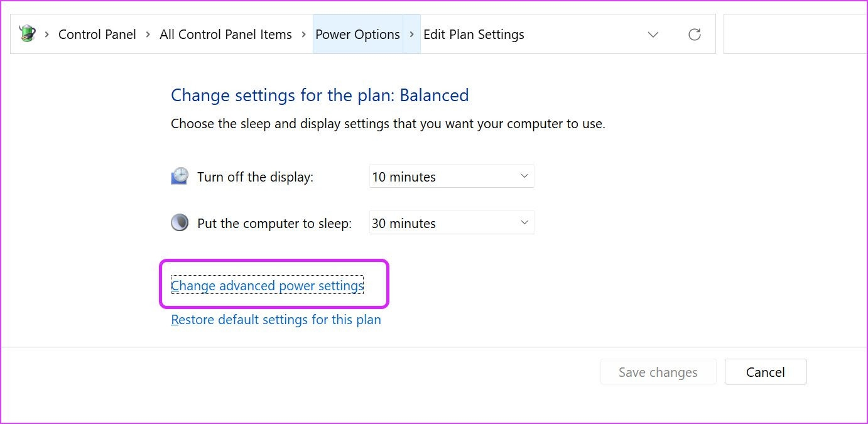Screen dimensions: 868x424
Task: Click Restore default settings for this plan
Action: (276, 320)
